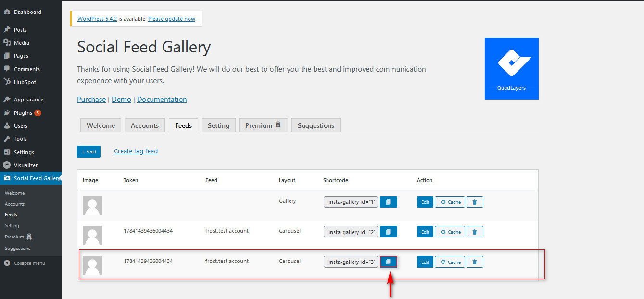Clear cache for feed id 3
Screen dimensions: 644x299
[x=450, y=262]
